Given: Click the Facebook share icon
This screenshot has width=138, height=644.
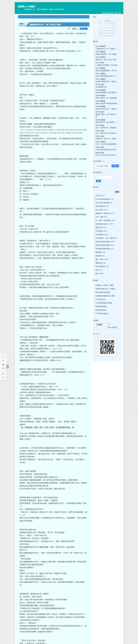Looking at the screenshot, I should (x=73, y=29).
